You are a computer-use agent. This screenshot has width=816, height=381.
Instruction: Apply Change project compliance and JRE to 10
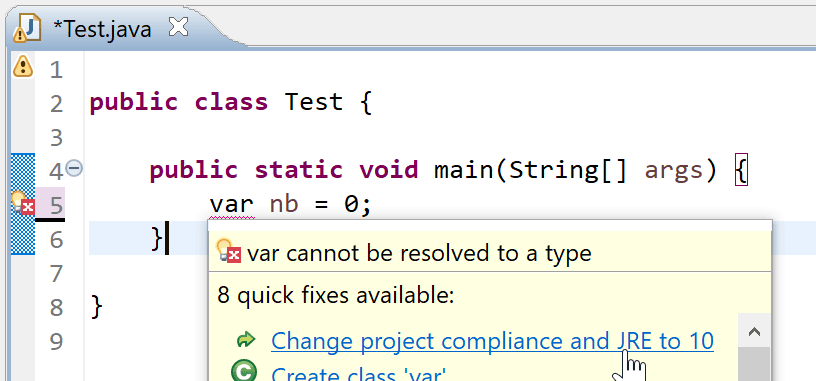[492, 341]
